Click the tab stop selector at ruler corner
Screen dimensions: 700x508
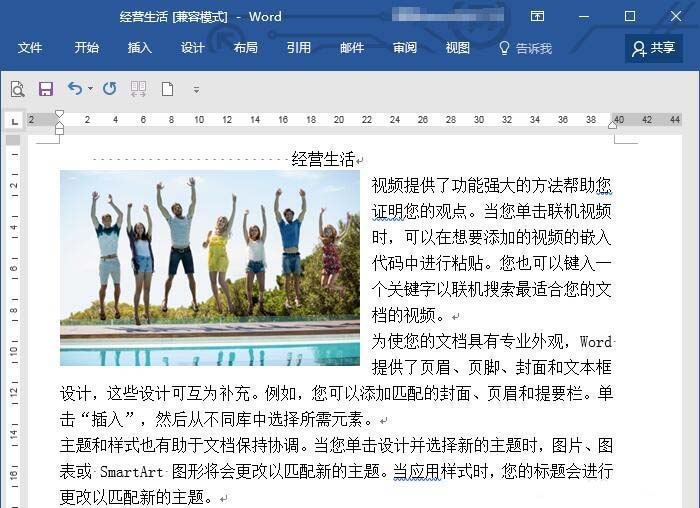[x=15, y=121]
